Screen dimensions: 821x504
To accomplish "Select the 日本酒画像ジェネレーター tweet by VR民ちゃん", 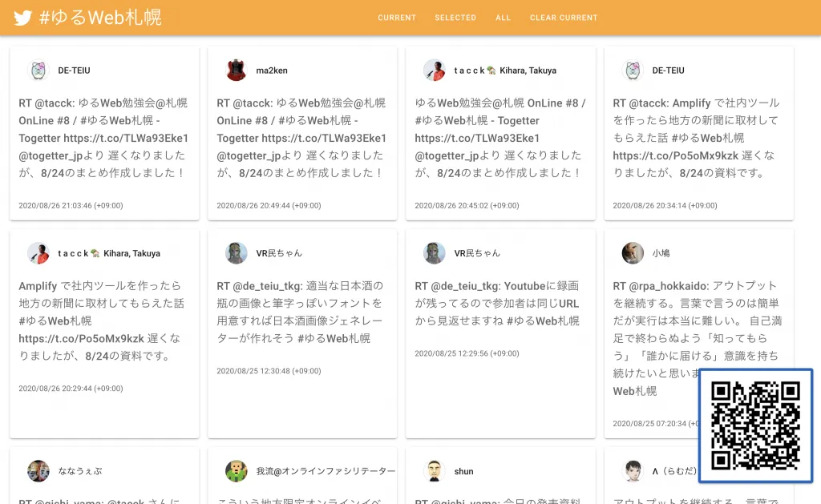I will 301,312.
